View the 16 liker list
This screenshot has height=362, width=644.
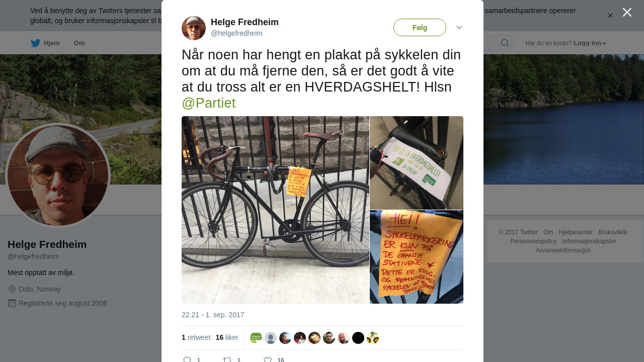coord(227,337)
